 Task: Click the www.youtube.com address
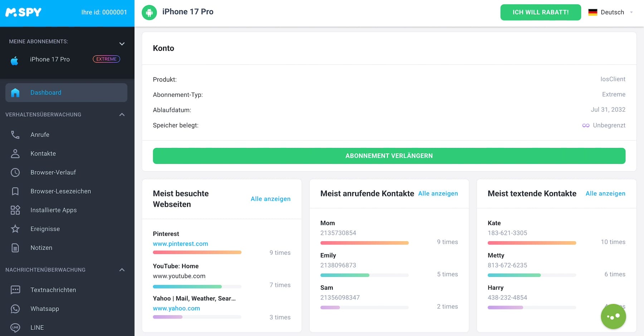coord(179,276)
